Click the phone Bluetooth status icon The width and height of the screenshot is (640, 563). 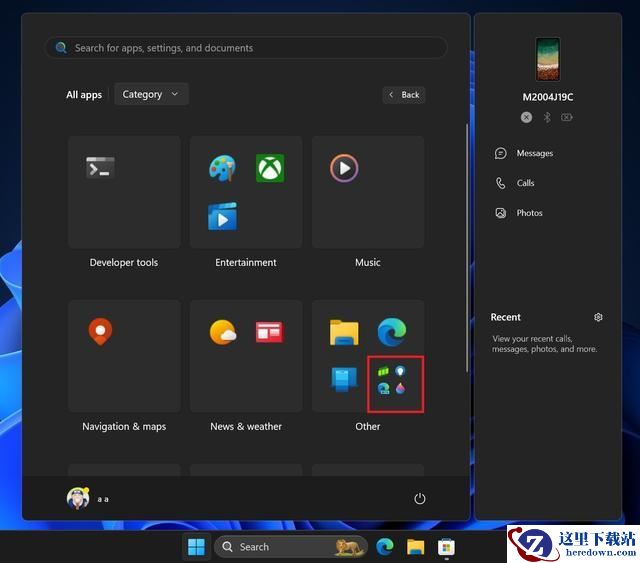[x=547, y=118]
